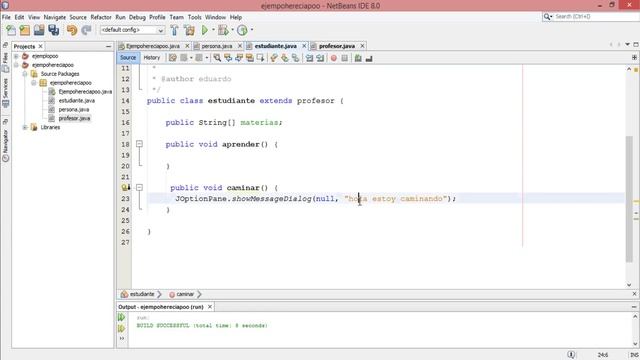Open the Profile Project dropdown arrow
The height and width of the screenshot is (360, 640).
pos(252,30)
